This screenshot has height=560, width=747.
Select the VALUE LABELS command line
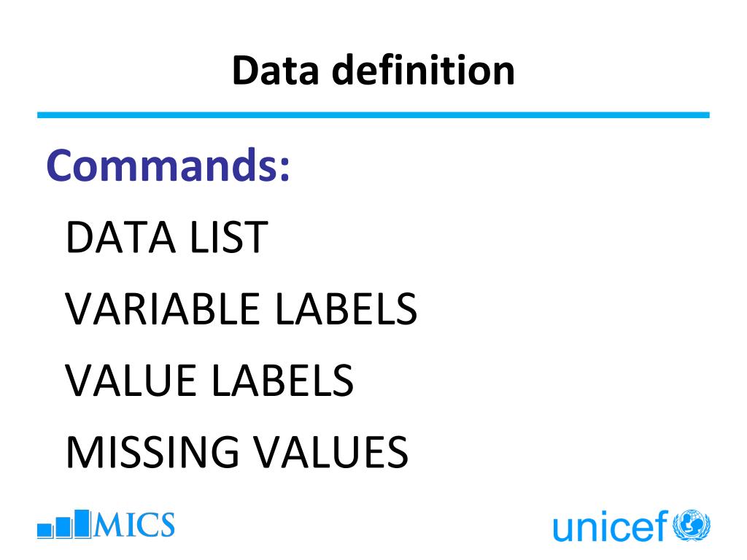click(209, 380)
